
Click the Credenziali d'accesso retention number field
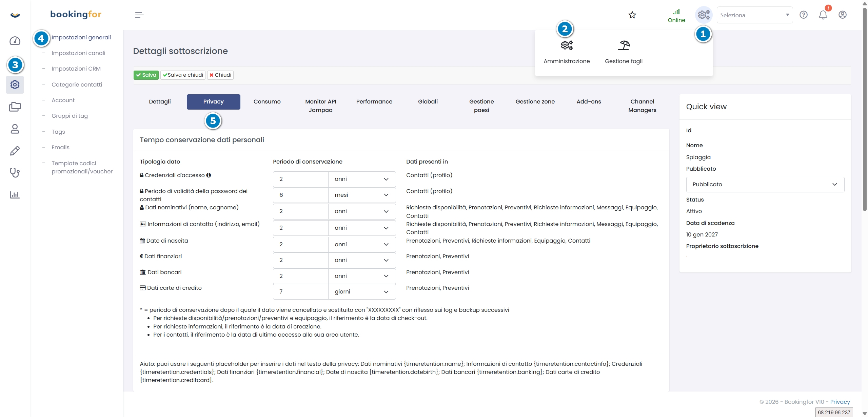coord(300,179)
